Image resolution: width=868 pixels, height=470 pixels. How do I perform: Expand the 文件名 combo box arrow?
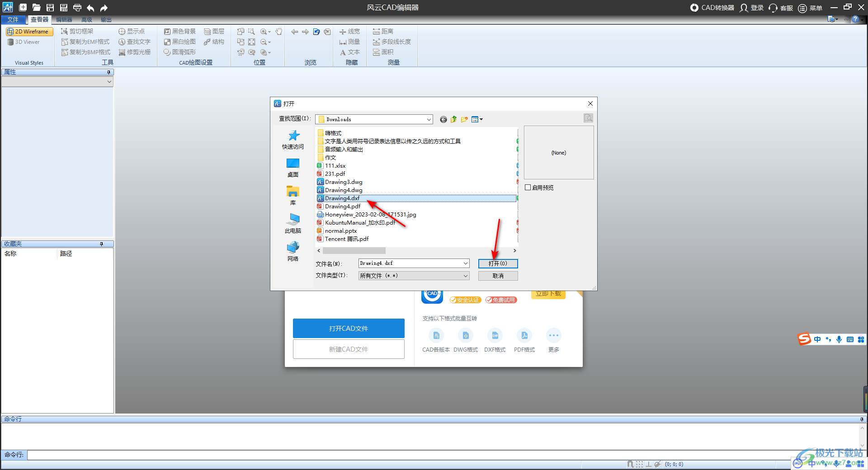pyautogui.click(x=466, y=263)
